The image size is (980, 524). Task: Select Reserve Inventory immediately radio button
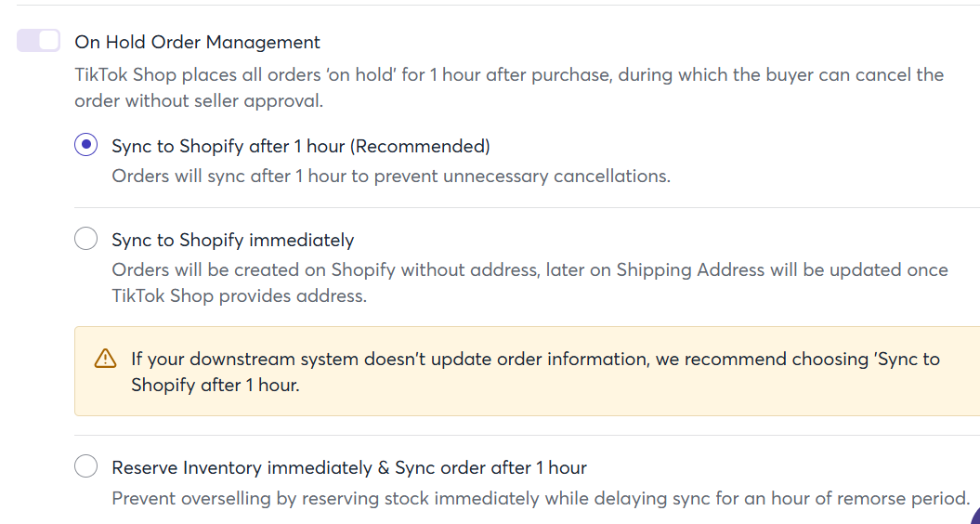pos(85,465)
